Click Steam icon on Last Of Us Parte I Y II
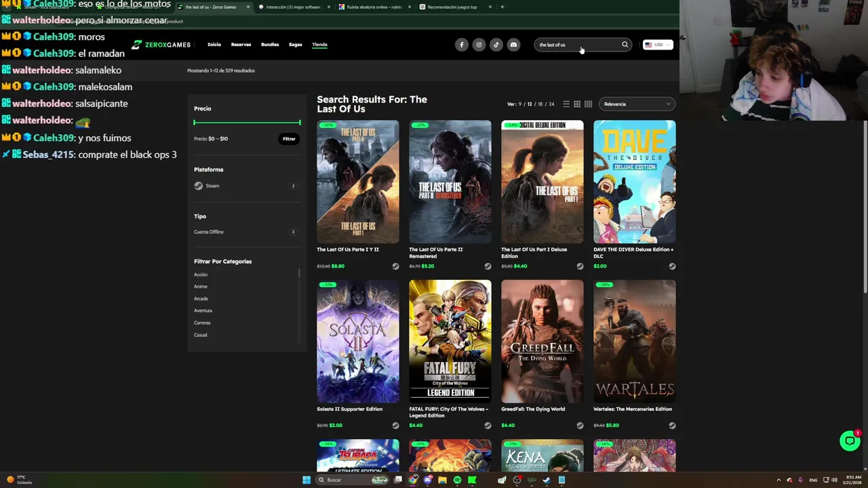 point(395,266)
